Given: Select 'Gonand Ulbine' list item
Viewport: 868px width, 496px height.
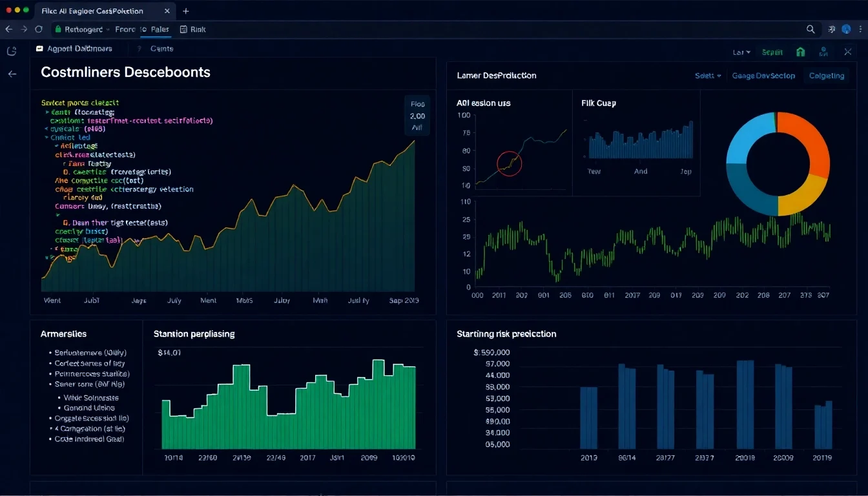Looking at the screenshot, I should pyautogui.click(x=89, y=408).
